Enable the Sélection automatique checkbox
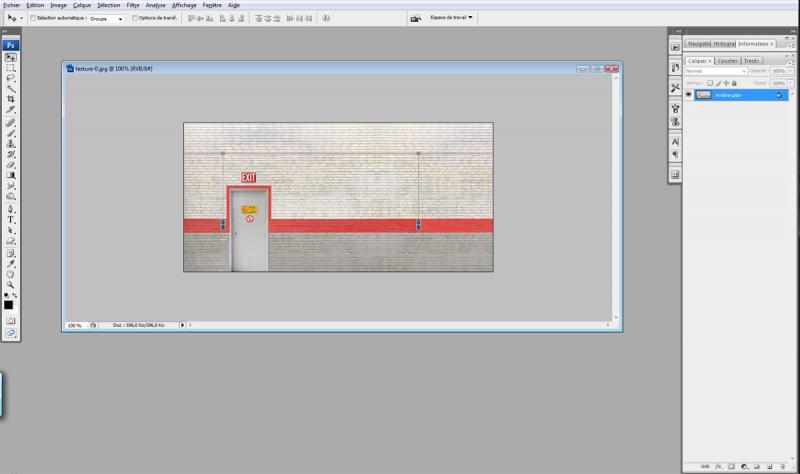This screenshot has height=474, width=800. coord(32,18)
